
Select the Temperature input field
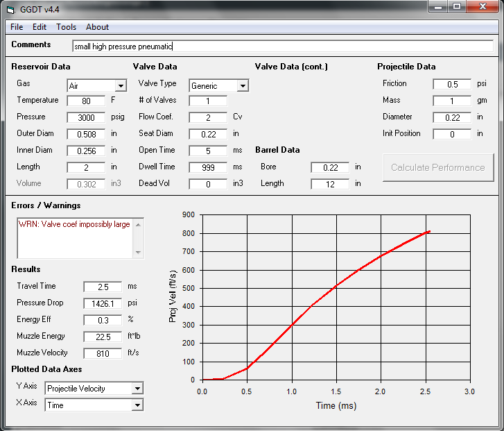point(86,101)
